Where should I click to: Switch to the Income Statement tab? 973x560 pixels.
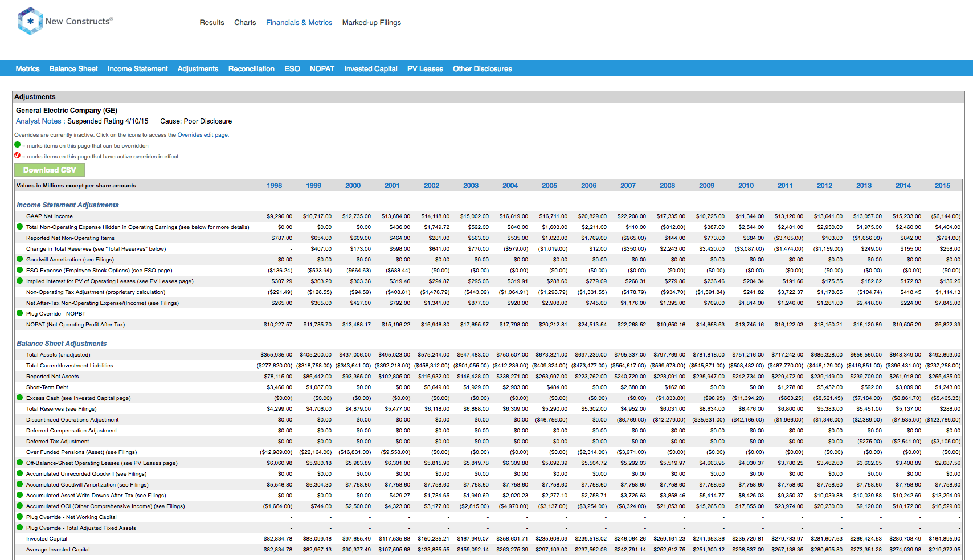click(138, 68)
